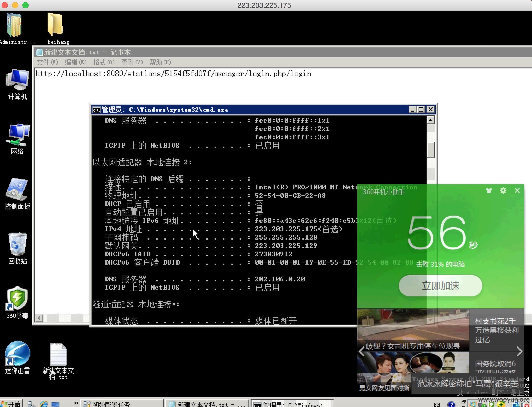This screenshot has width=532, height=407.
Task: Click the Notepad title bar icon
Action: pos(39,52)
